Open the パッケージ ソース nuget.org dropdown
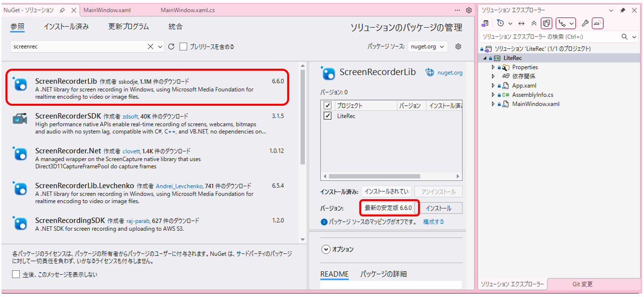Screen dimensions: 644x297 click(x=427, y=46)
